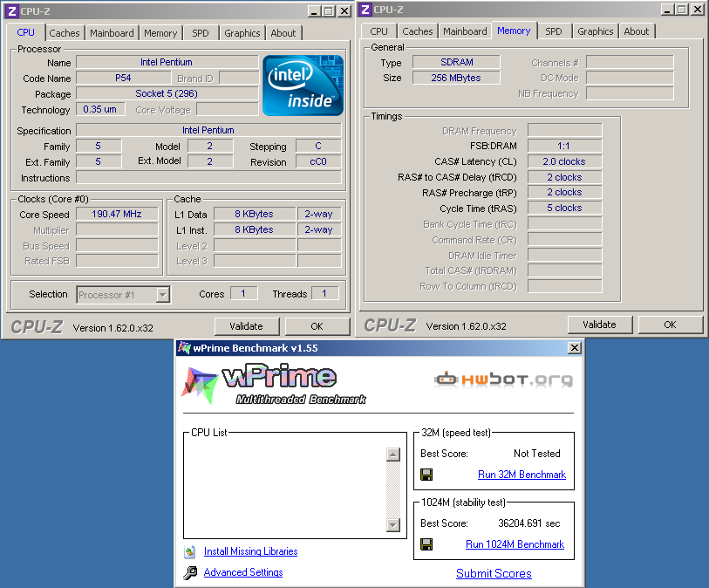709x588 pixels.
Task: Open the Processor #1 selection dropdown
Action: (162, 295)
